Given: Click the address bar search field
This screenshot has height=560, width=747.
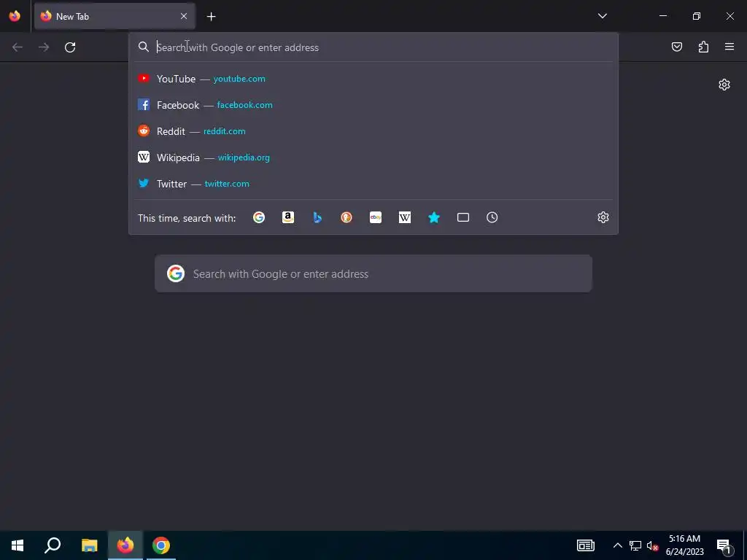Looking at the screenshot, I should tap(373, 47).
